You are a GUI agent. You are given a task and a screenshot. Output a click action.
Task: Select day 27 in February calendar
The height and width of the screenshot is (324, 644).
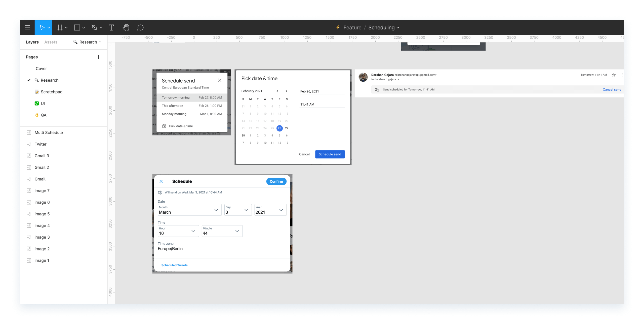tap(287, 128)
